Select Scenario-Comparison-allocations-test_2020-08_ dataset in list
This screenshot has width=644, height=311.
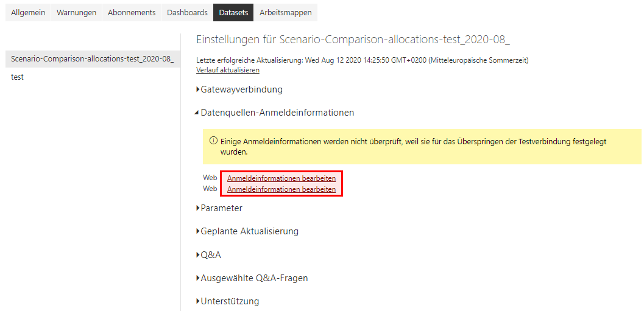click(93, 58)
